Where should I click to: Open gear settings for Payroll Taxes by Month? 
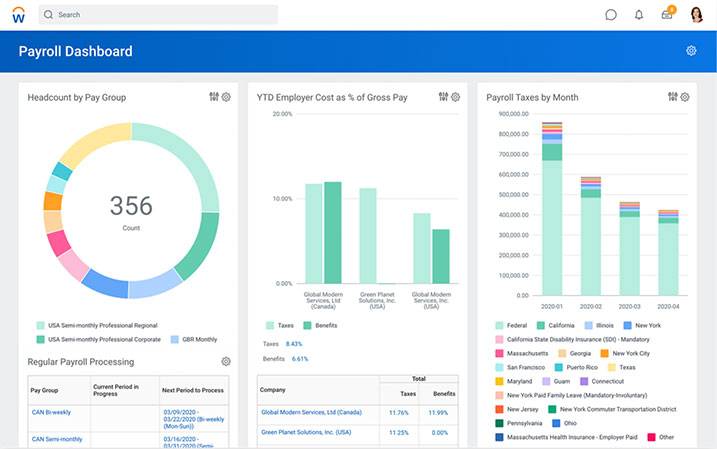(x=685, y=97)
